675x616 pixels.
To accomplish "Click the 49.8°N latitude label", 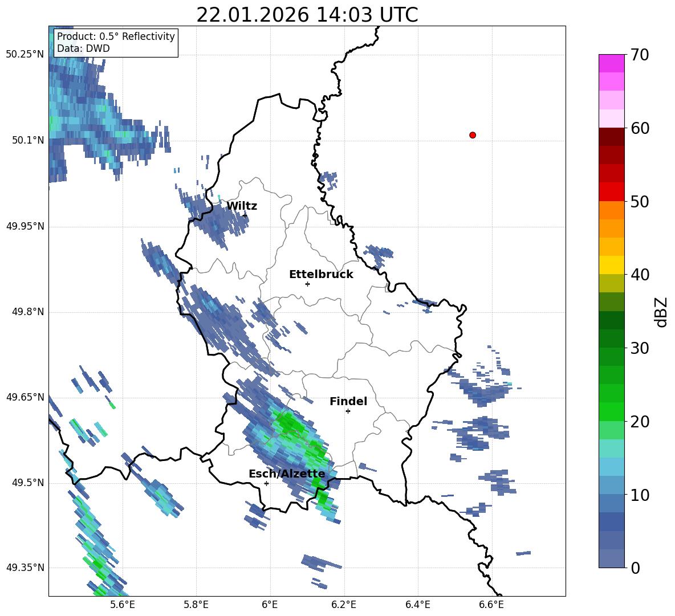I will click(x=27, y=312).
